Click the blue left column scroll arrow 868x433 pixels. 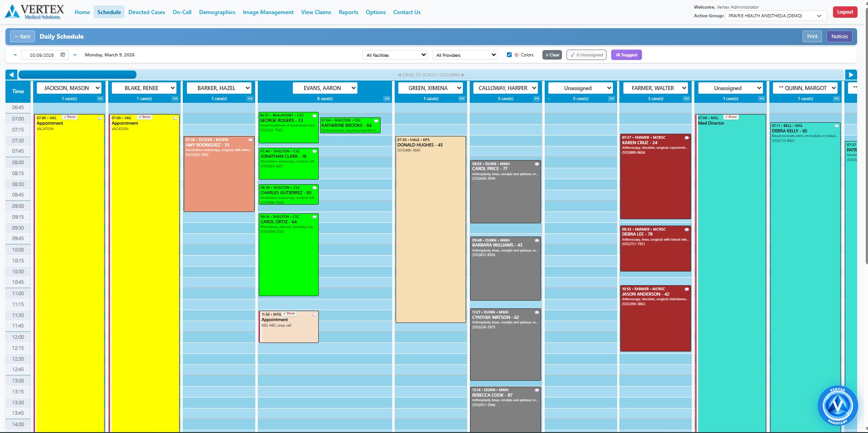[10, 74]
